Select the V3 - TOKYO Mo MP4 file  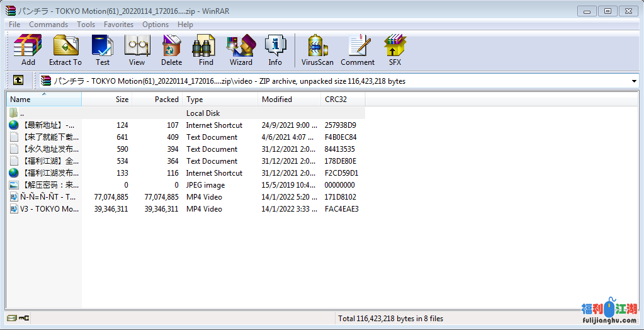(x=49, y=209)
